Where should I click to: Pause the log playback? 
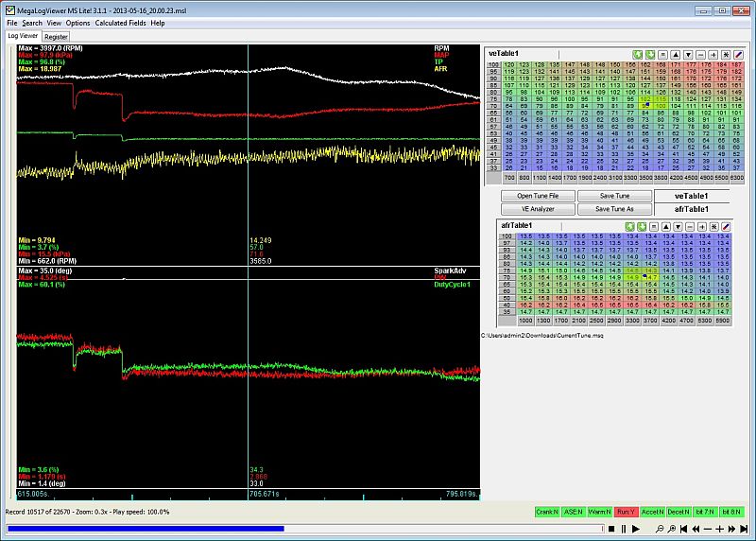tap(624, 529)
